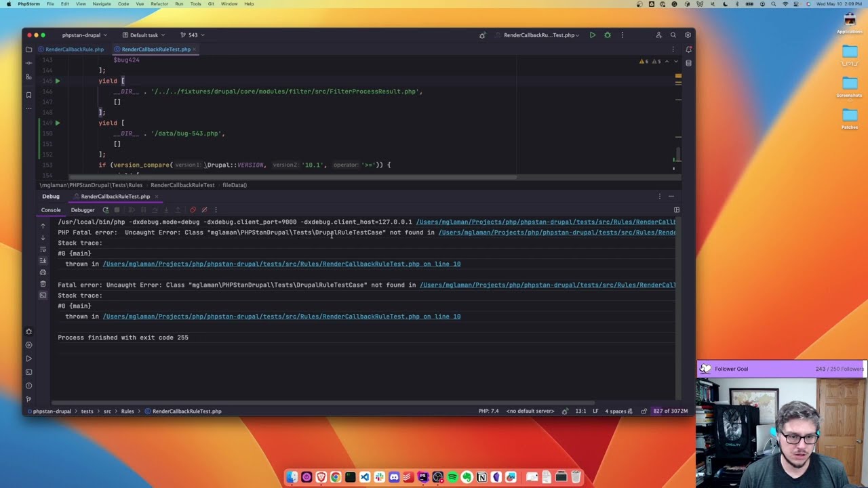
Task: Click Print icon in console sidebar
Action: click(x=43, y=272)
